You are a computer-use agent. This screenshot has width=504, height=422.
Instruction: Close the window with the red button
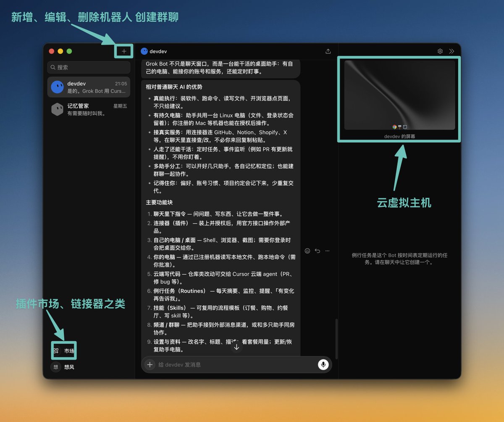pyautogui.click(x=52, y=51)
